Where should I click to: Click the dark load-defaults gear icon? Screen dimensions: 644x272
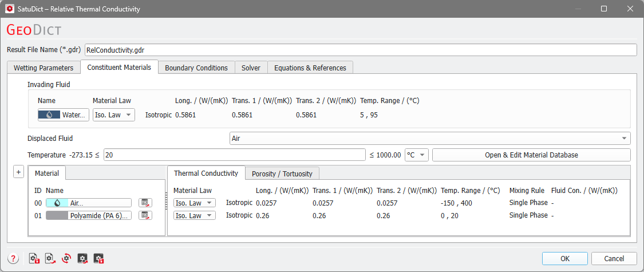(82, 258)
